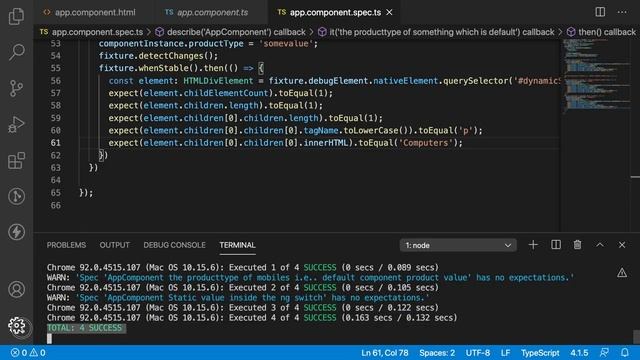
Task: Click the warning triangle in terminal
Action: (x=622, y=272)
